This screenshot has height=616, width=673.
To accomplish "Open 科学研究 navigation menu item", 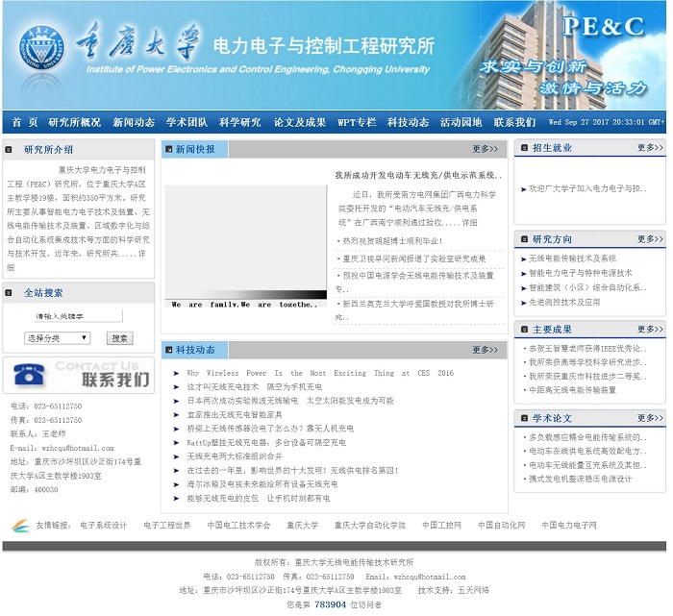I will (240, 123).
